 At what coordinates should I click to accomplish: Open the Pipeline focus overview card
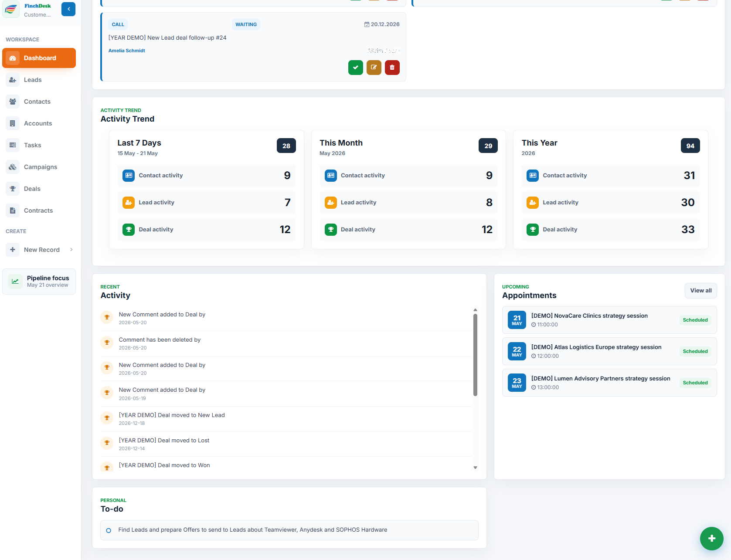(39, 282)
